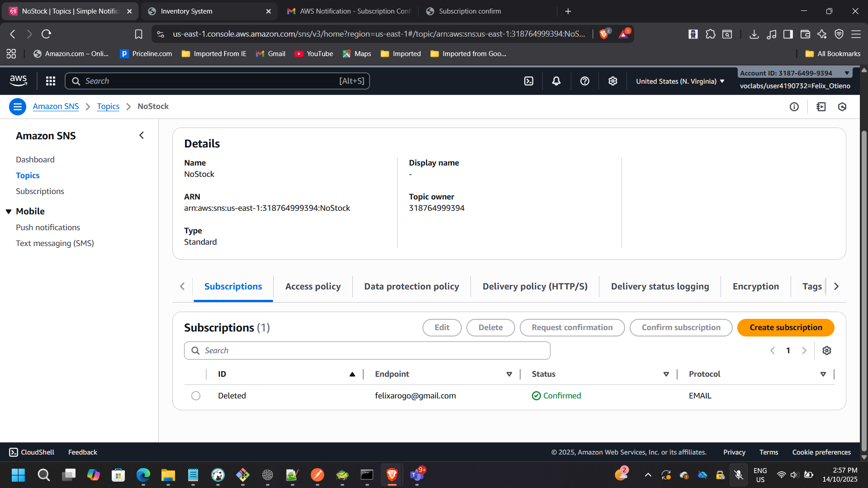868x488 pixels.
Task: Select the felixarogo@gmail.com subscription radio button
Action: 195,396
